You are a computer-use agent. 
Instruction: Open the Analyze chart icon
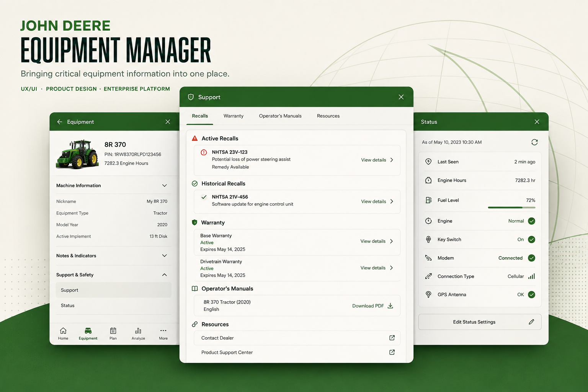point(138,331)
